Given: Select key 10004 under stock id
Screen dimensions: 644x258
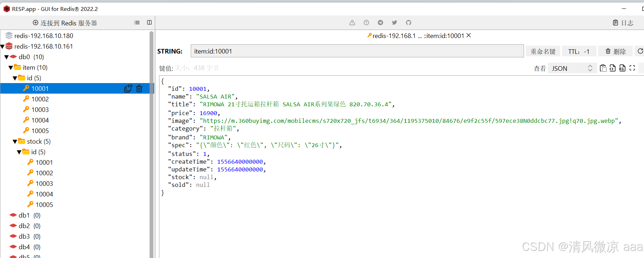Looking at the screenshot, I should [44, 194].
